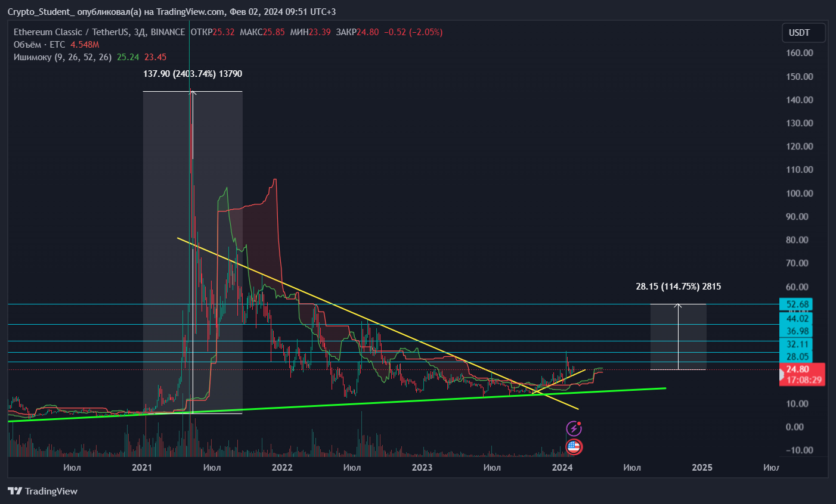Click the US flag economic event icon
The image size is (836, 504).
tap(574, 446)
